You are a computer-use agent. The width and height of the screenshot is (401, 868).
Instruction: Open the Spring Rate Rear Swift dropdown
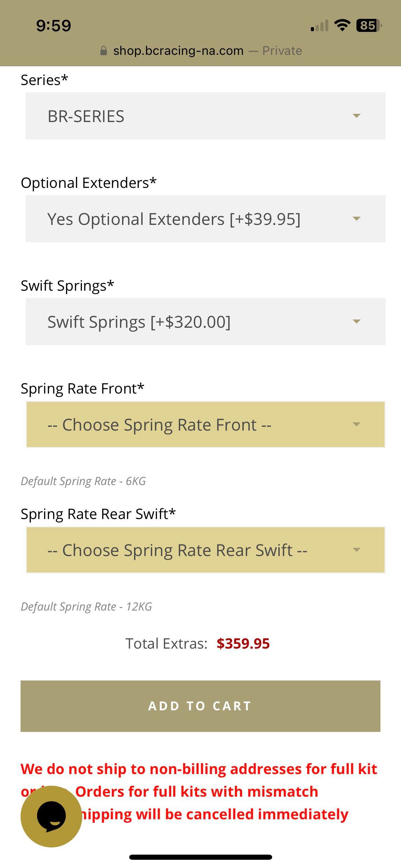point(205,550)
